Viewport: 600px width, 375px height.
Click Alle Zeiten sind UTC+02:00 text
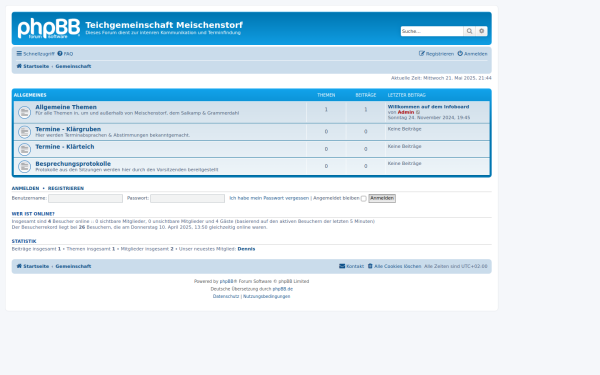point(456,266)
